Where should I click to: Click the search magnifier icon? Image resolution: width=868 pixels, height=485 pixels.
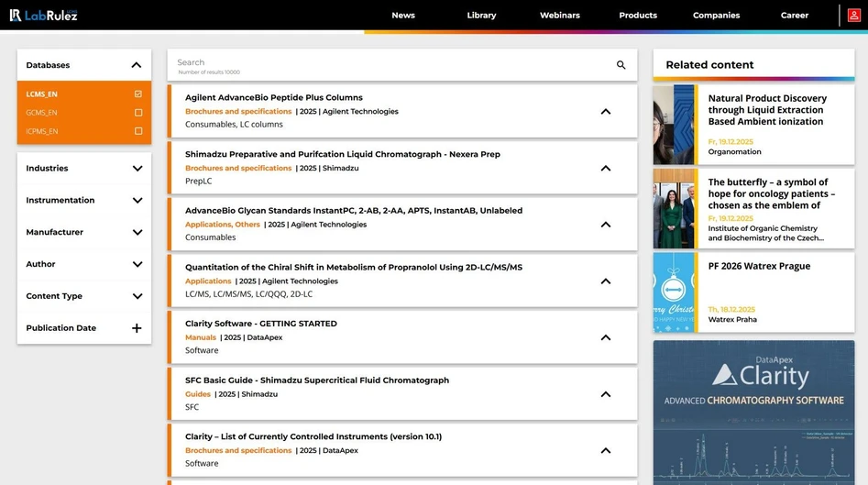point(621,65)
